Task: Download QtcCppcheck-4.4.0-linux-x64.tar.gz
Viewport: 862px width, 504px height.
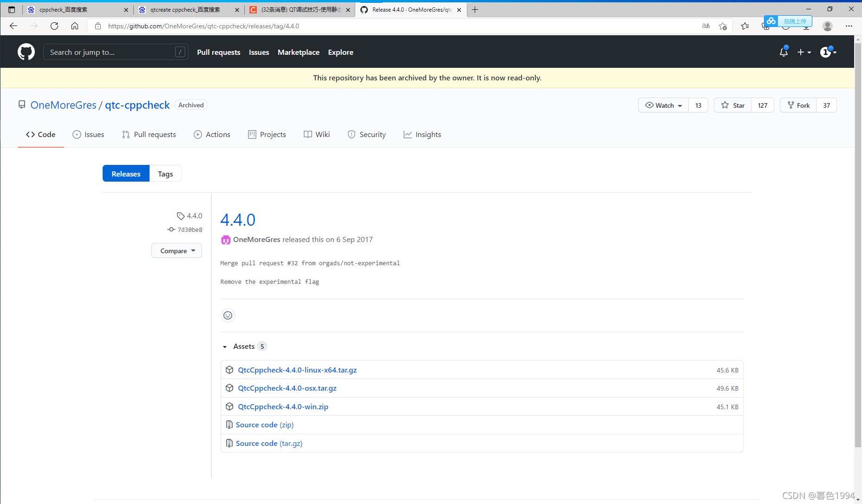Action: pos(297,370)
